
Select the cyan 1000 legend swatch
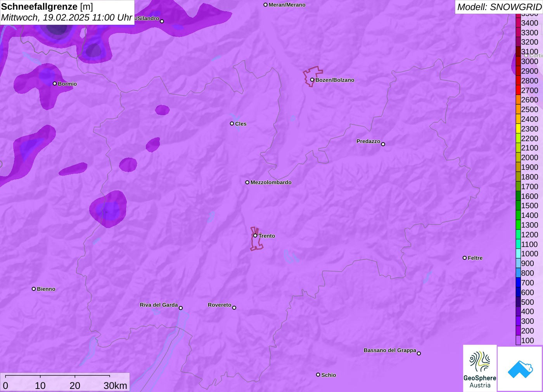(518, 254)
